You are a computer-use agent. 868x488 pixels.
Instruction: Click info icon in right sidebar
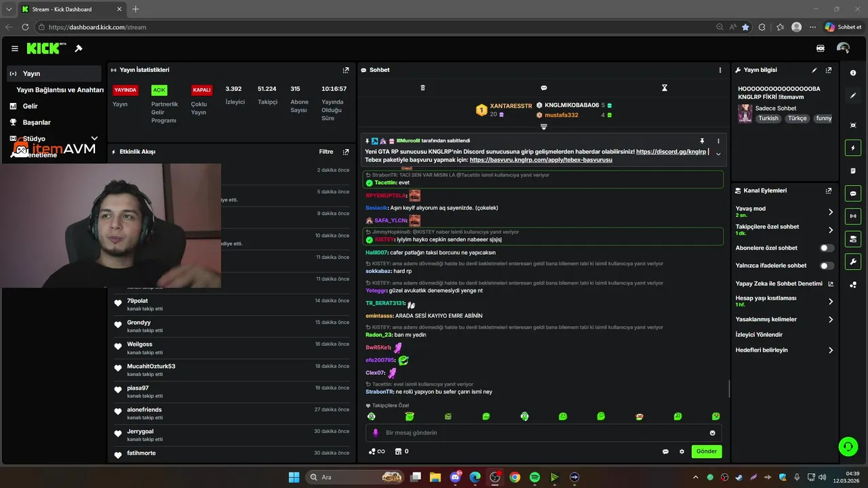[853, 73]
